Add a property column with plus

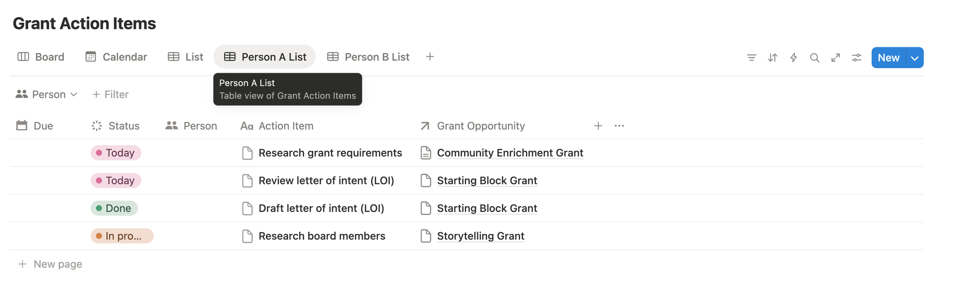[598, 126]
